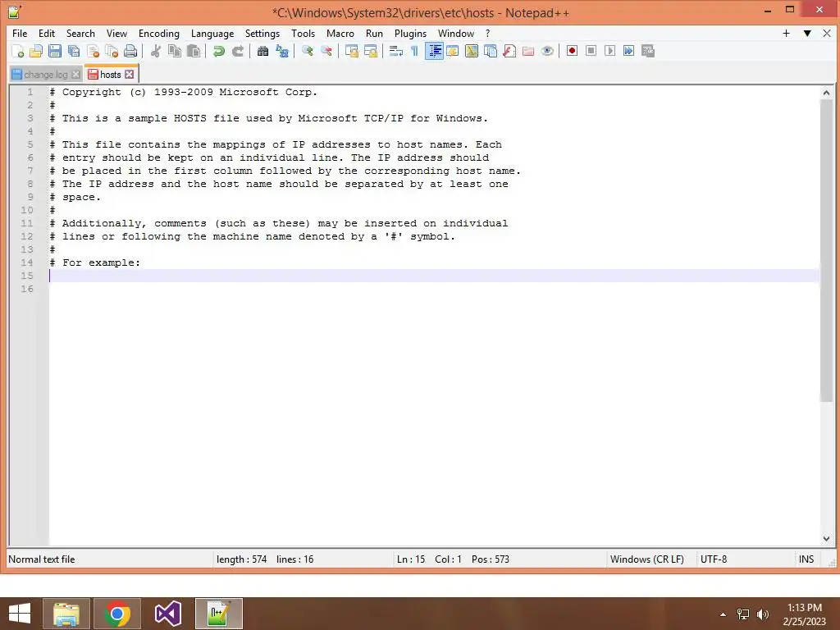840x630 pixels.
Task: Click the Paste toolbar icon
Action: point(194,51)
